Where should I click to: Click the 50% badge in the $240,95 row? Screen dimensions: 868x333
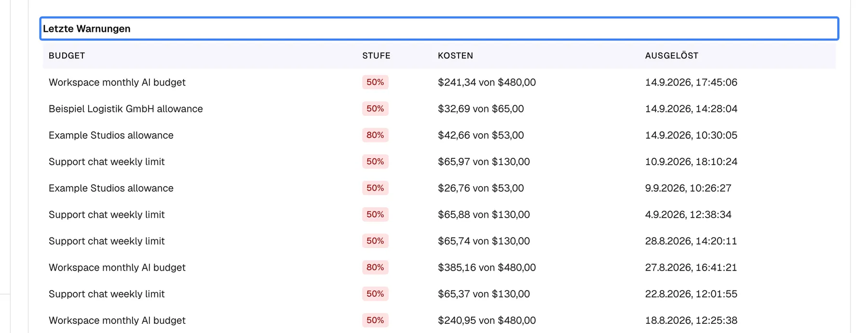(x=375, y=321)
